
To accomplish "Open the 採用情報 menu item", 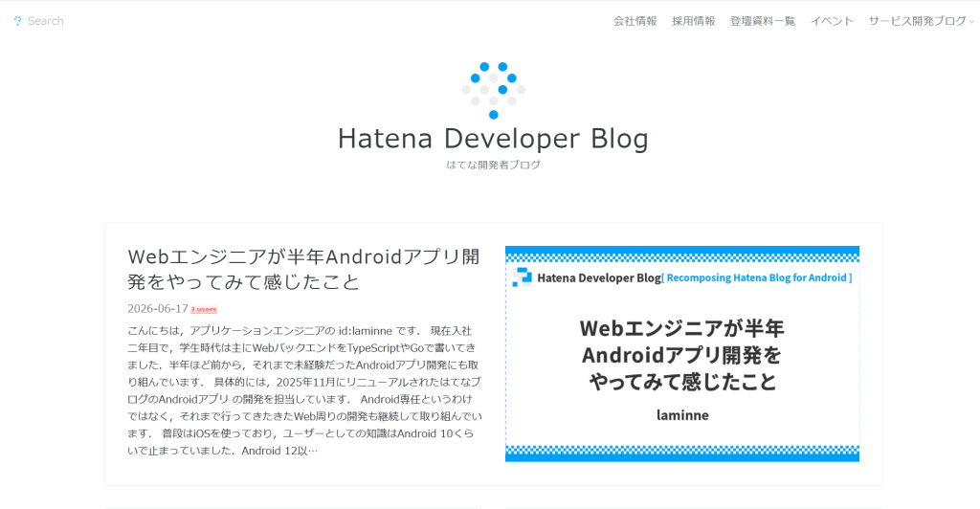I will coord(694,21).
